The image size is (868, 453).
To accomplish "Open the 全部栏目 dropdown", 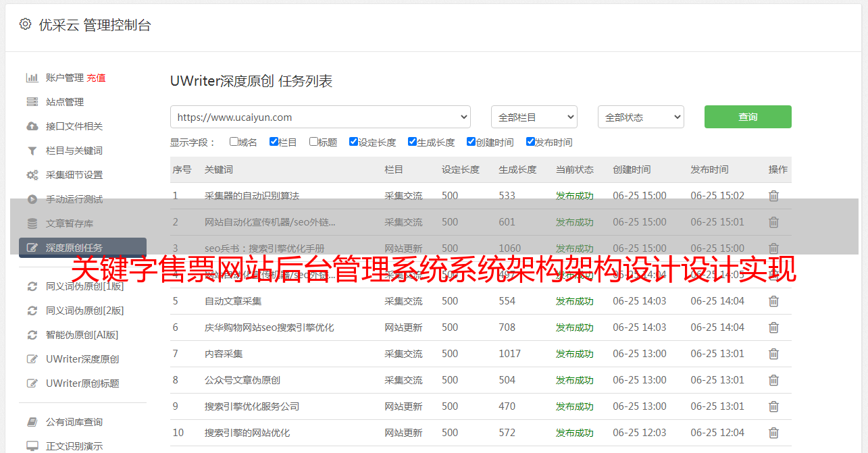I will tap(534, 117).
